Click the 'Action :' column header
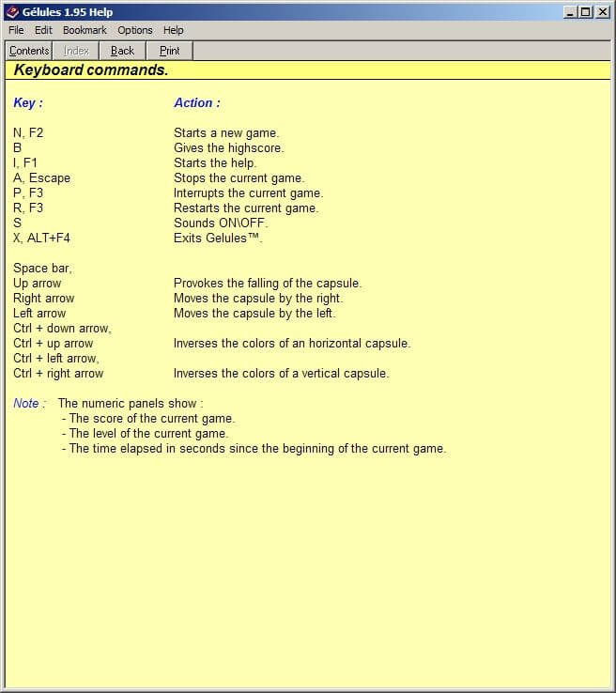This screenshot has width=616, height=693. click(x=197, y=102)
